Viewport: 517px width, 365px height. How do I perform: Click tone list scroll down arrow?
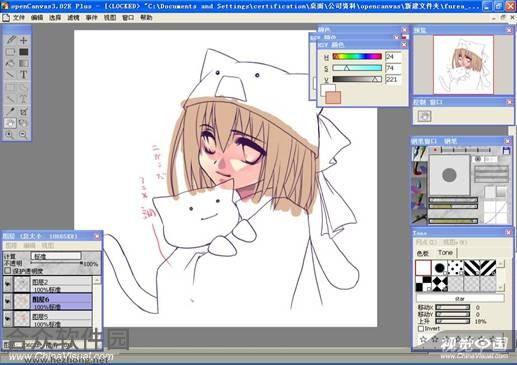(501, 287)
